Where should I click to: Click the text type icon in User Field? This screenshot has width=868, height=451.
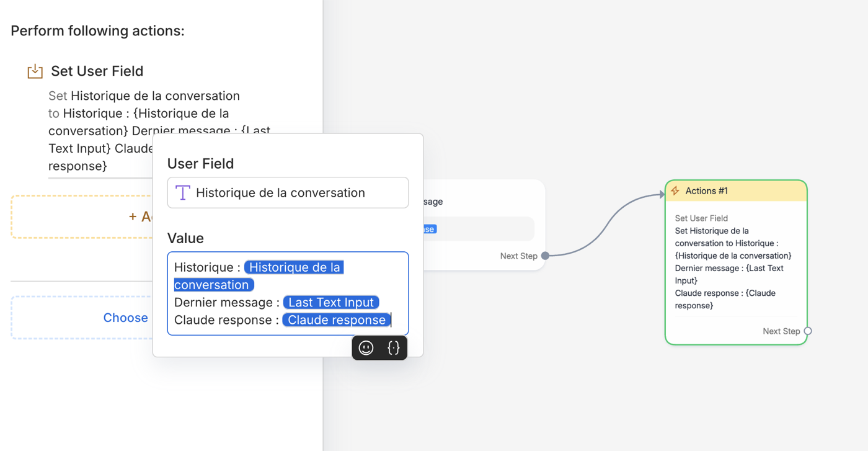(x=183, y=193)
